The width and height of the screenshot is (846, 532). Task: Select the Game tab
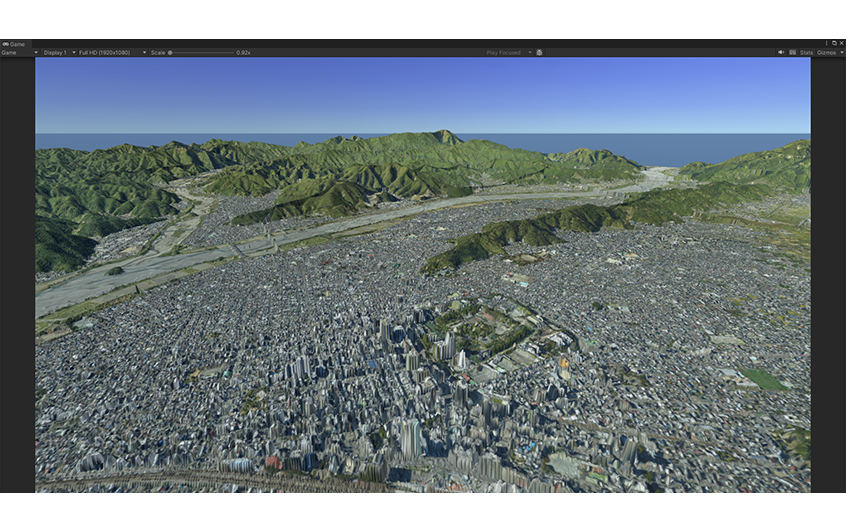(x=14, y=44)
